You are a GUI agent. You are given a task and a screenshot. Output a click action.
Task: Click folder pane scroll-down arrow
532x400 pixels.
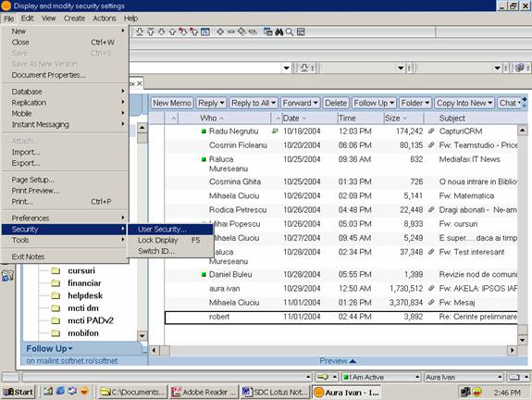tap(142, 336)
